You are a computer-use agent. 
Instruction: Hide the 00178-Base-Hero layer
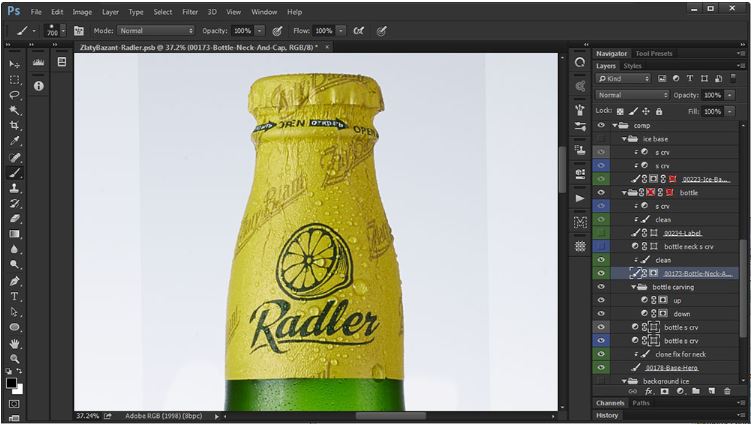pyautogui.click(x=601, y=368)
